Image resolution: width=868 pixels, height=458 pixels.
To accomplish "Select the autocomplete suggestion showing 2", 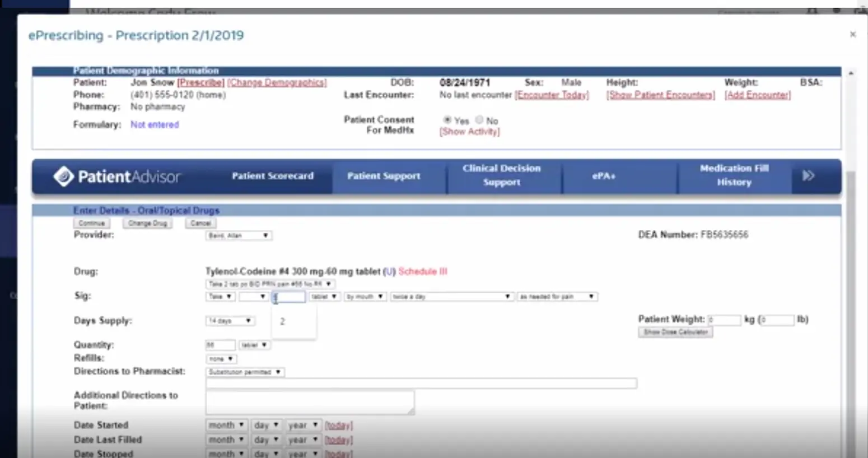I will [x=282, y=321].
